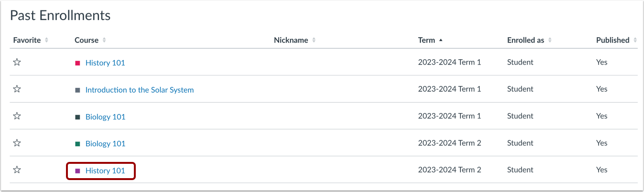Screen dimensions: 644x192
Task: Toggle favorite star for Biology 101 Term 1
Action: tap(17, 116)
